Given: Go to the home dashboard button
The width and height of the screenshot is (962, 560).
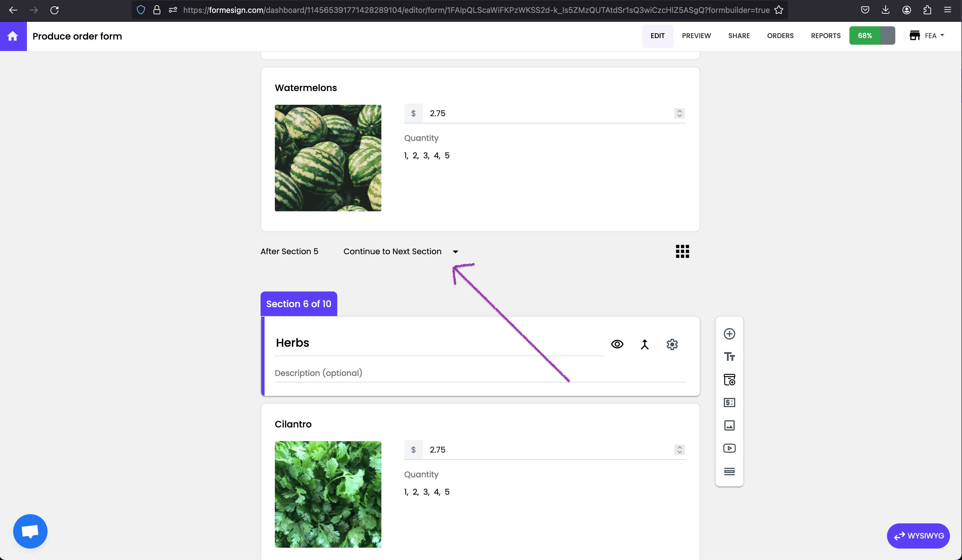Looking at the screenshot, I should 13,36.
